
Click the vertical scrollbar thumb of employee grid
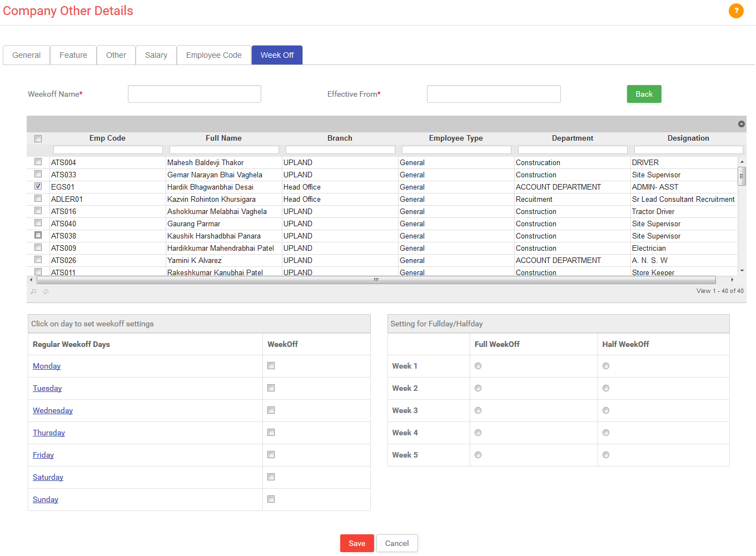click(742, 176)
